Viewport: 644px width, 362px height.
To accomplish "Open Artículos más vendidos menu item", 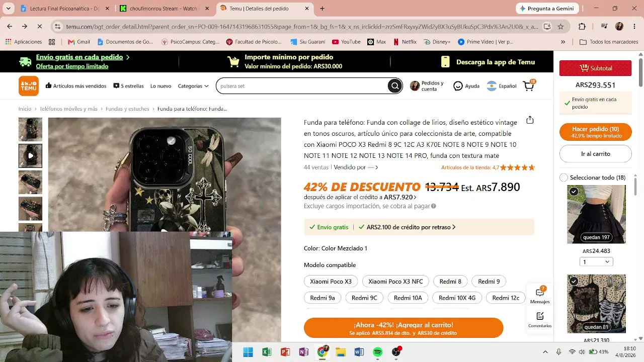I will 76,86.
